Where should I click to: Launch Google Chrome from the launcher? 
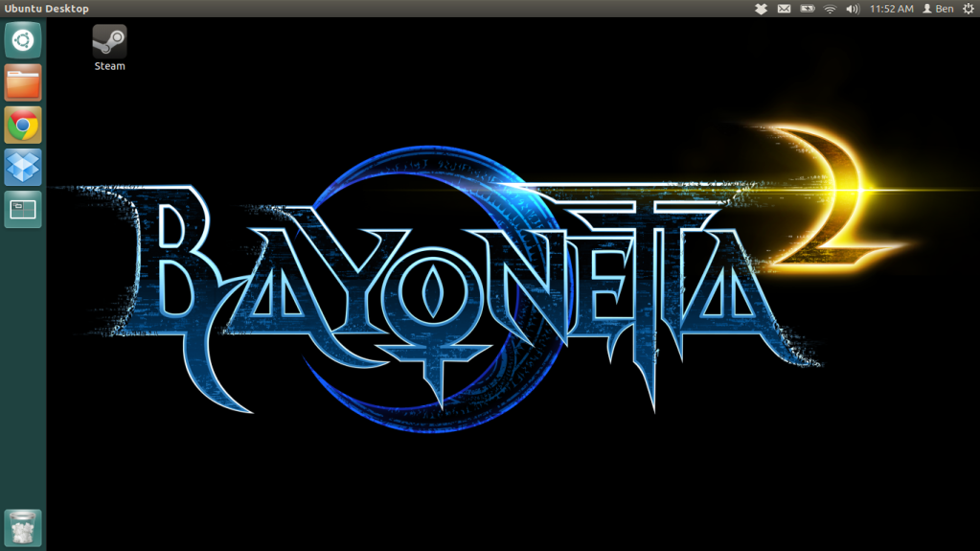point(23,126)
